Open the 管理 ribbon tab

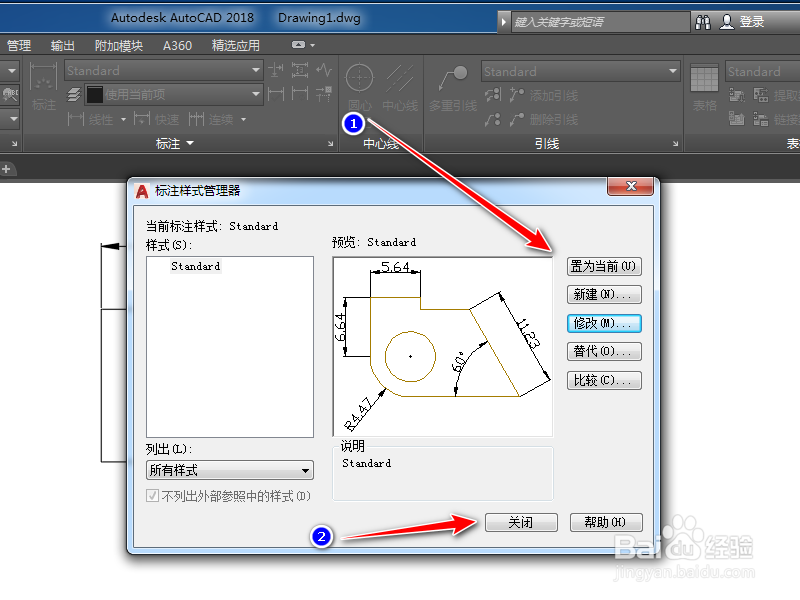[19, 45]
